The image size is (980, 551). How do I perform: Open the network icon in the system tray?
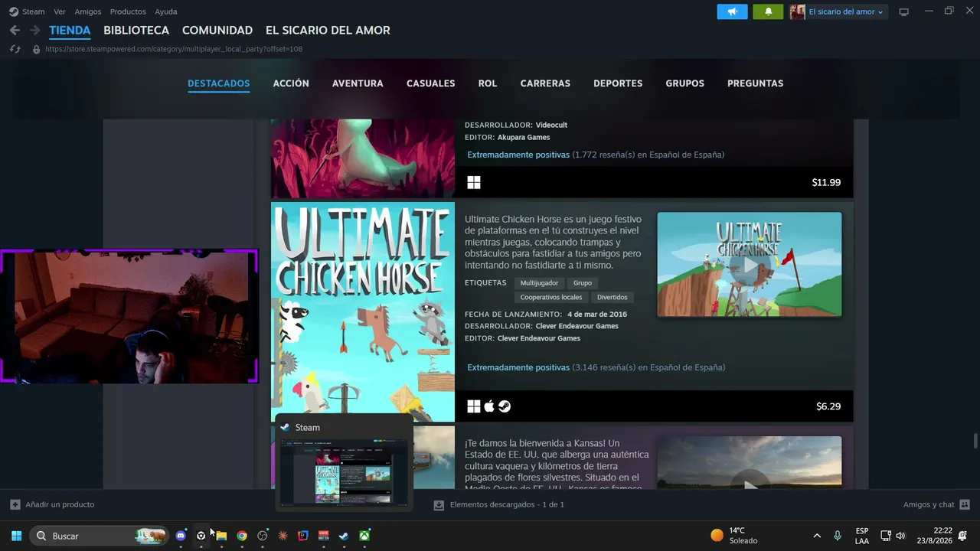click(x=886, y=536)
